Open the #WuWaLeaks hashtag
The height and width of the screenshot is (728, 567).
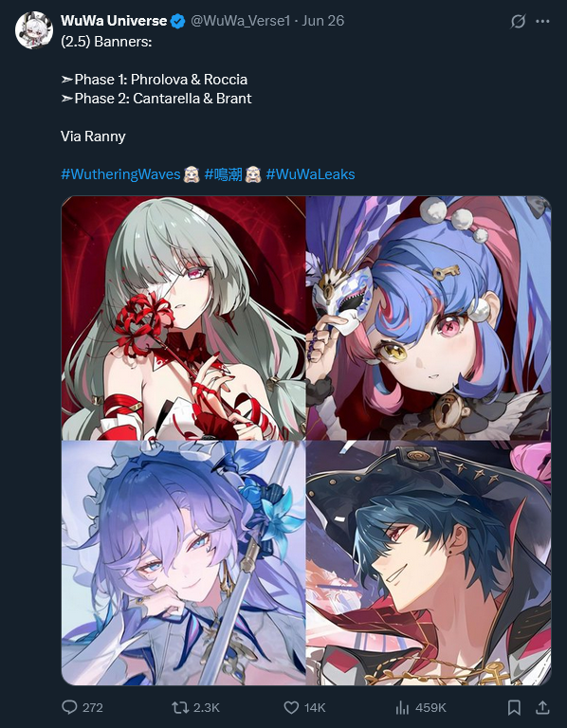click(x=310, y=174)
